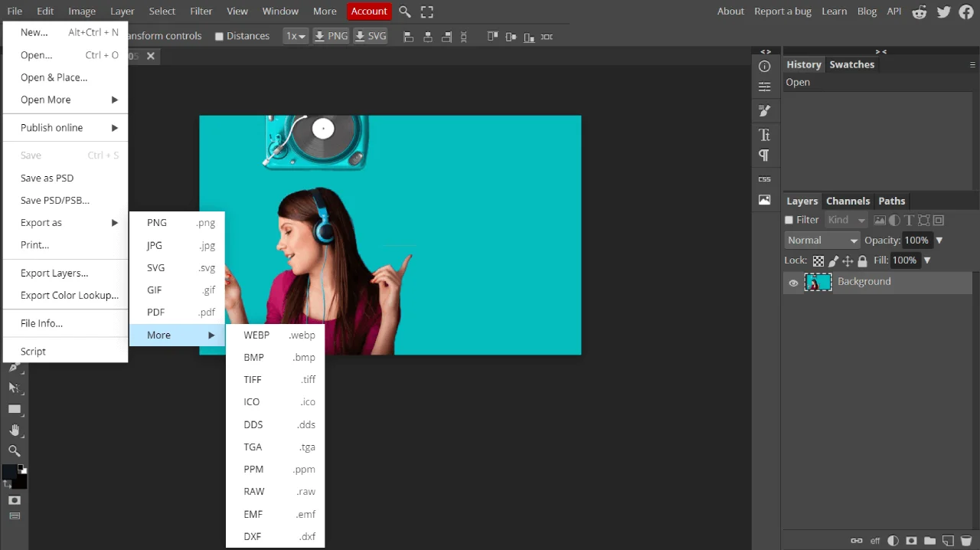Toggle lock transparent pixels checkerboard icon
The height and width of the screenshot is (550, 980).
coord(818,260)
